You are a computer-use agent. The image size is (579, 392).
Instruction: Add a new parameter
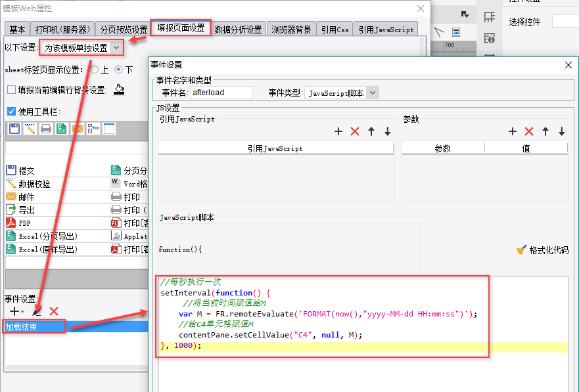513,131
